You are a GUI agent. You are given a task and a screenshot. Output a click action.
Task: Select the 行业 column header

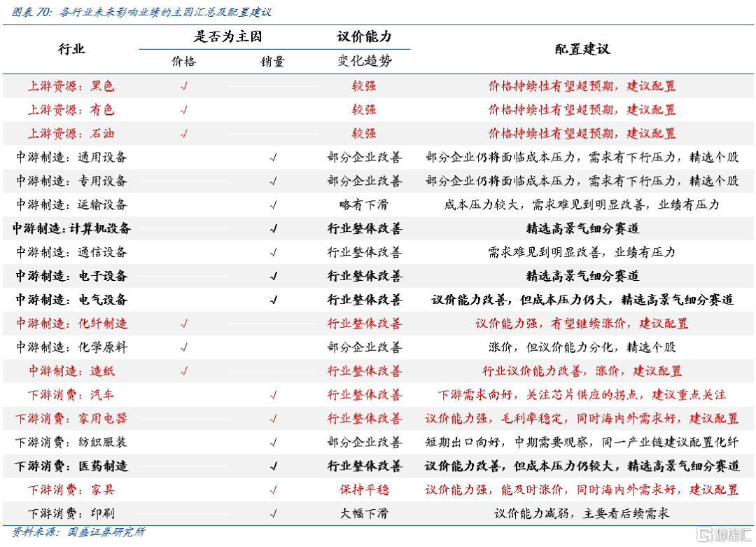click(71, 49)
